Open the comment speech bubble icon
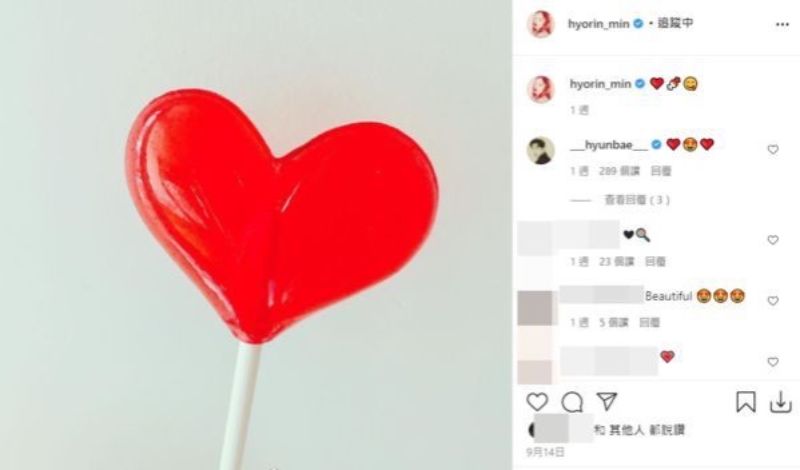Screen dimensions: 800x470 (572, 402)
